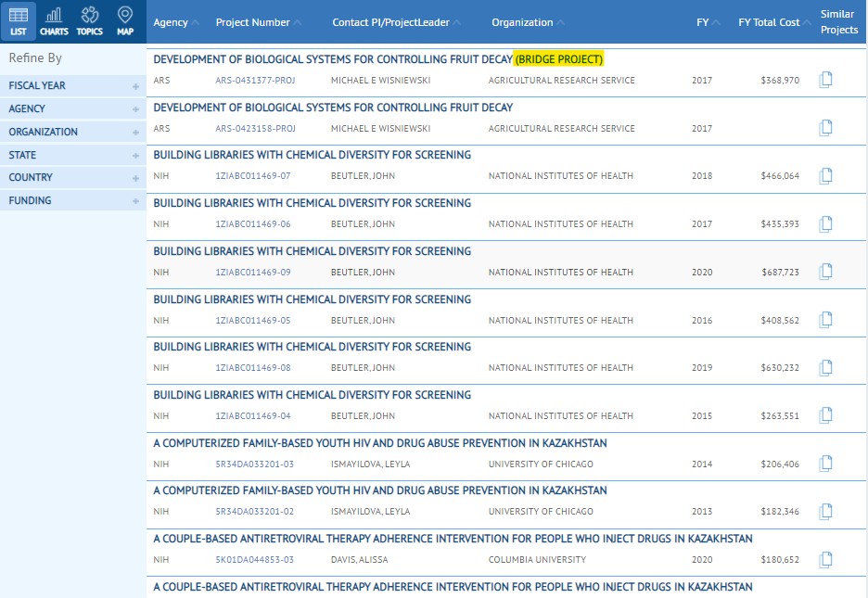Screen dimensions: 868x598
Task: Expand the ORGANIZATION filter
Action: click(73, 132)
